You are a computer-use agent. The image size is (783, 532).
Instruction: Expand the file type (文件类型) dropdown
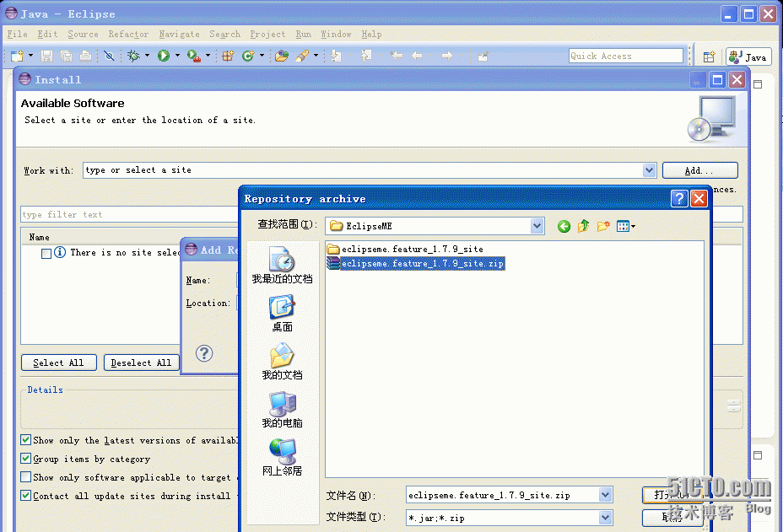coord(605,518)
